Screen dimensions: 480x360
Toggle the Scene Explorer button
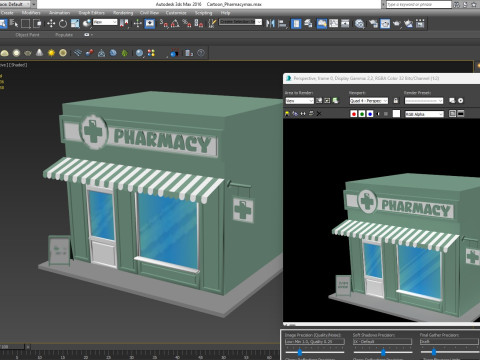pos(296,23)
